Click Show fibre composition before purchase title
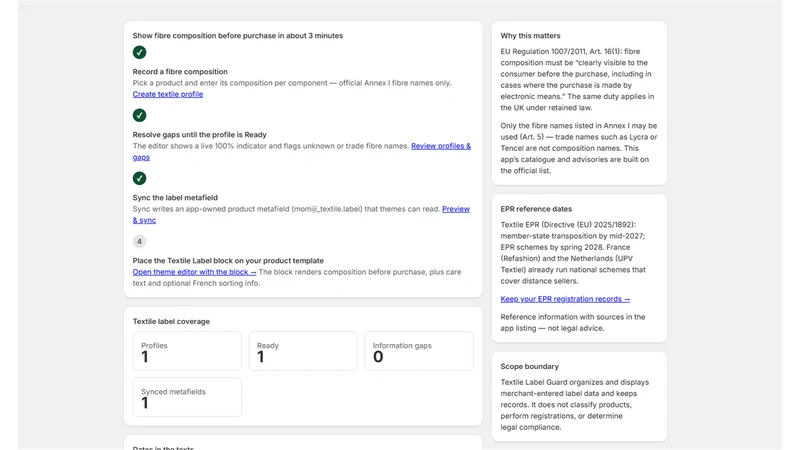Image resolution: width=800 pixels, height=450 pixels. [238, 36]
